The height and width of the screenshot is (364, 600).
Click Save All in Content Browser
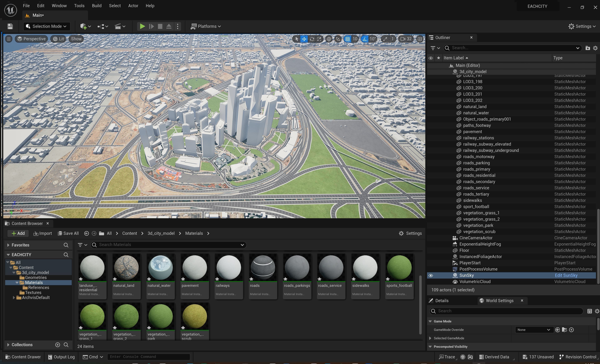point(68,233)
